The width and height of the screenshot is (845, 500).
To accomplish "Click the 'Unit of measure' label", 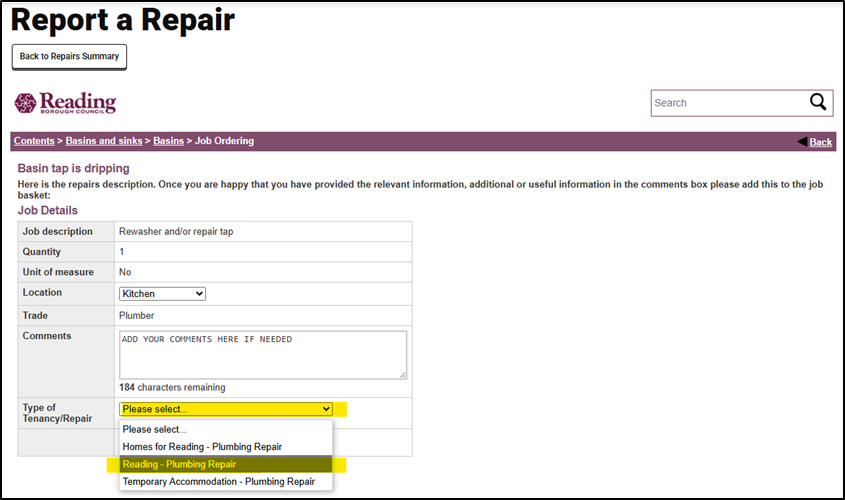I will (58, 272).
